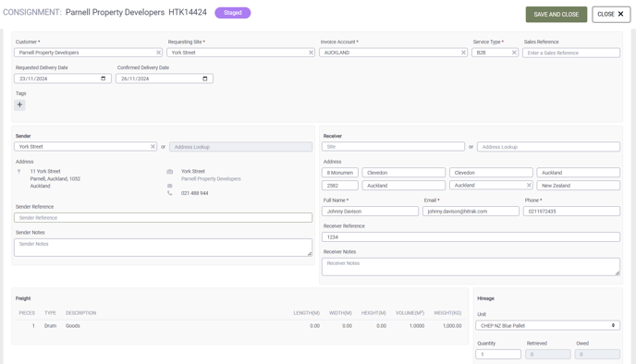Click Save and Close button

coord(556,14)
